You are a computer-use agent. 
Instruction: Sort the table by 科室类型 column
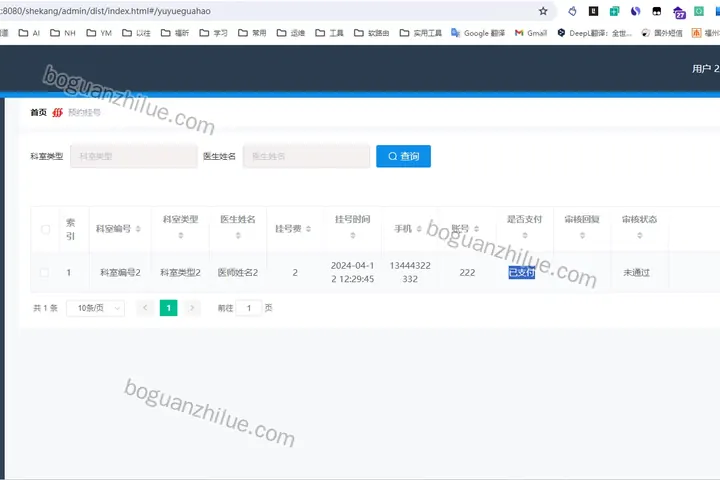[x=180, y=235]
